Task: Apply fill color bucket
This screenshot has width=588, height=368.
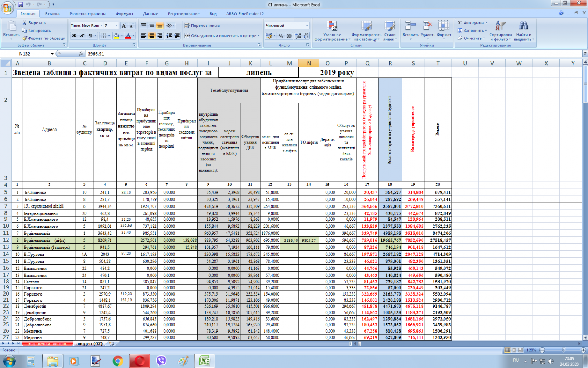Action: tap(116, 36)
